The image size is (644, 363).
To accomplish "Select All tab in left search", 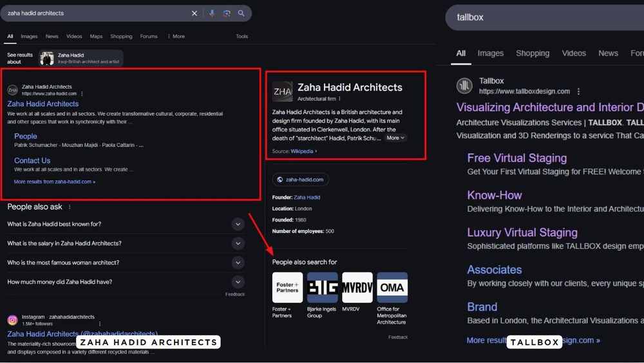I will click(10, 37).
